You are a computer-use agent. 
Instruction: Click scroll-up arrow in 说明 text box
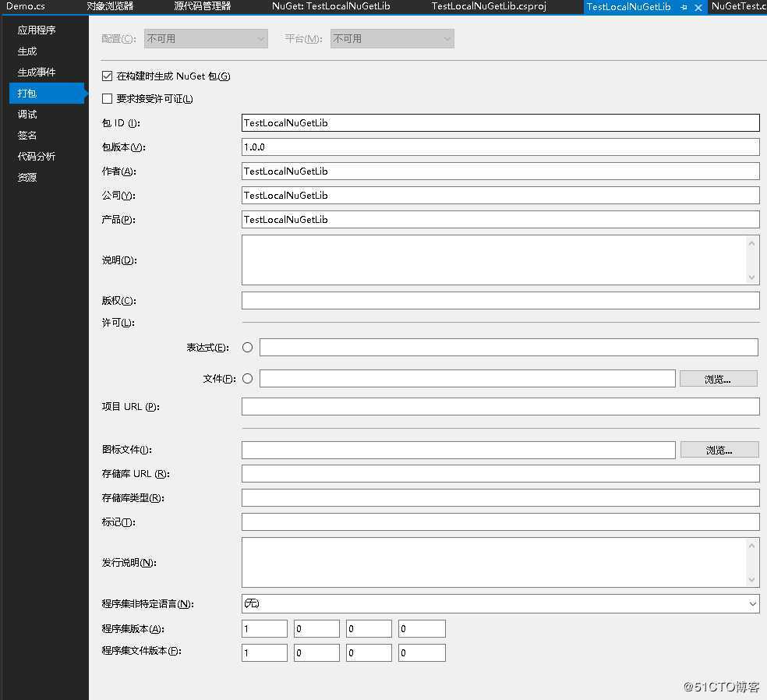coord(752,243)
